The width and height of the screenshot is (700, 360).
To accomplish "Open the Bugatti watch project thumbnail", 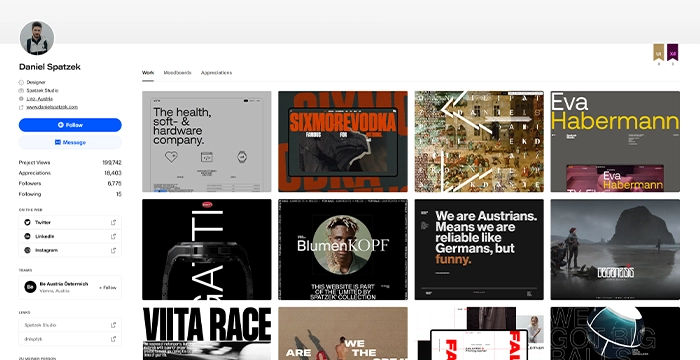I will pos(207,249).
